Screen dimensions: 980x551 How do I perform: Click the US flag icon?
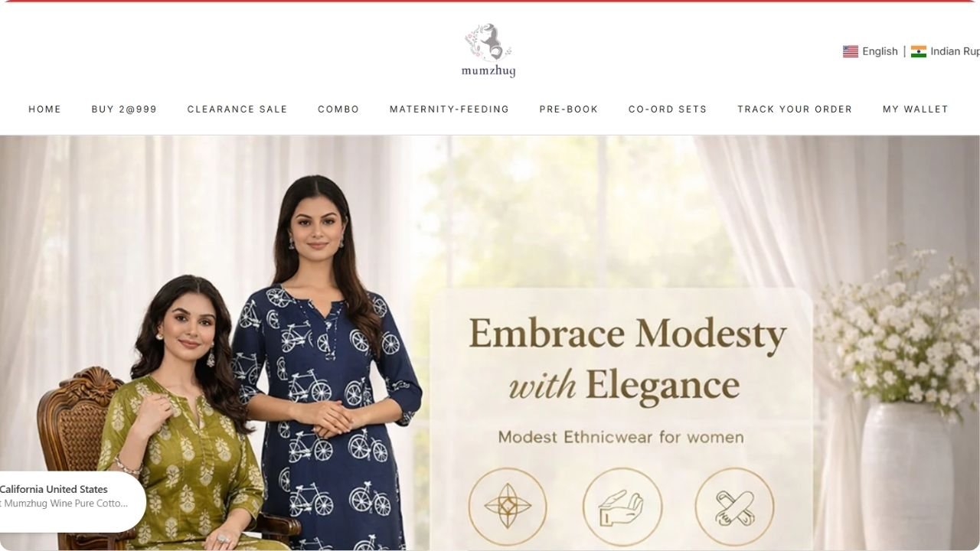[851, 51]
